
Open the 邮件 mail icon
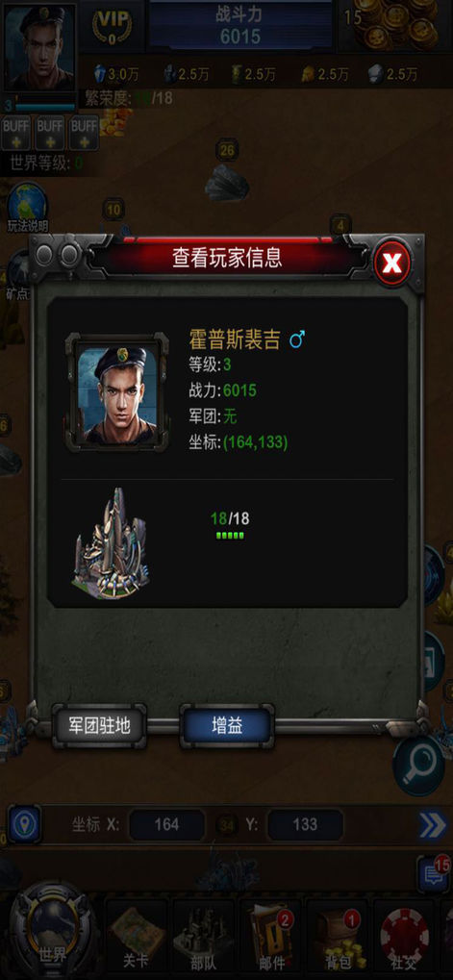tap(270, 937)
